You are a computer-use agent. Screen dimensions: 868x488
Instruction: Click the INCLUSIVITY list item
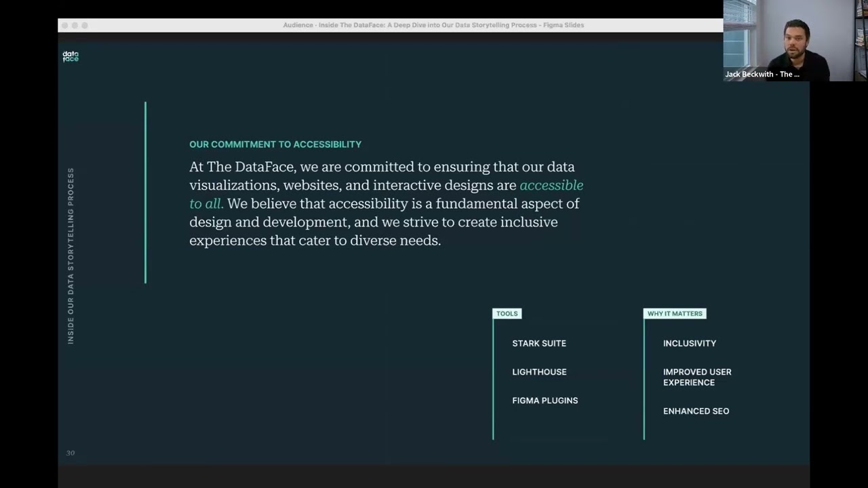pyautogui.click(x=690, y=343)
